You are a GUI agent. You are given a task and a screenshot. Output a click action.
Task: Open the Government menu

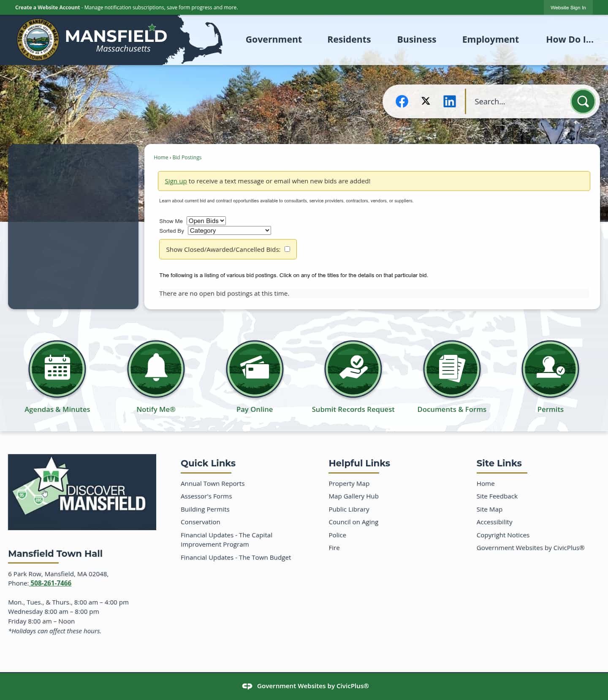(274, 39)
